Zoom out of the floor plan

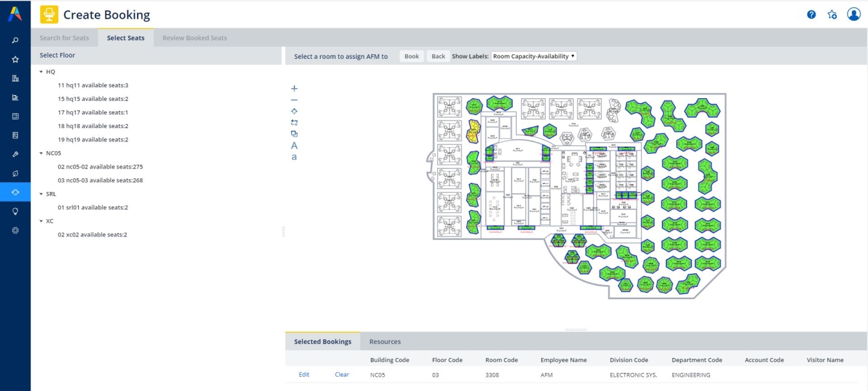pos(294,100)
